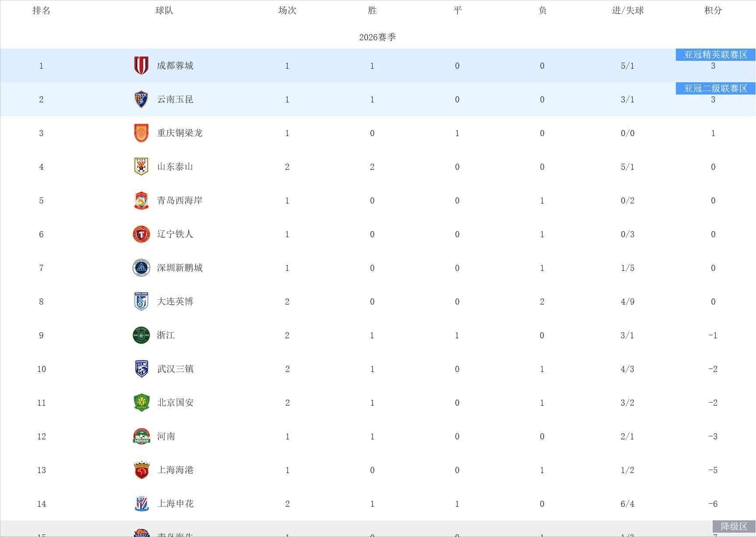This screenshot has width=756, height=537.
Task: Select the 山东泰山 team crest
Action: 141,167
